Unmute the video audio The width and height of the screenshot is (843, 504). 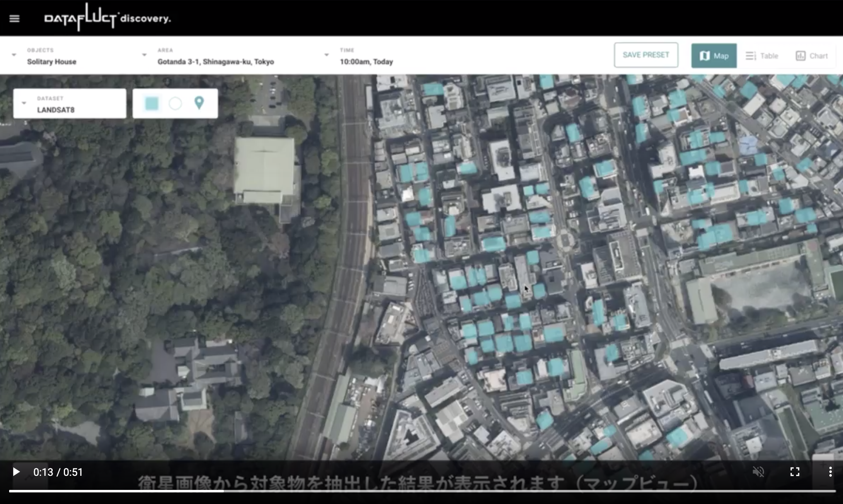pos(758,472)
